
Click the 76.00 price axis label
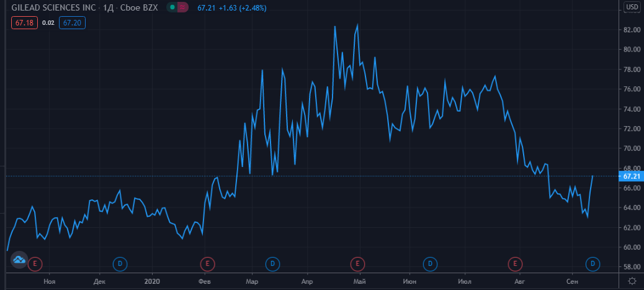pos(632,89)
